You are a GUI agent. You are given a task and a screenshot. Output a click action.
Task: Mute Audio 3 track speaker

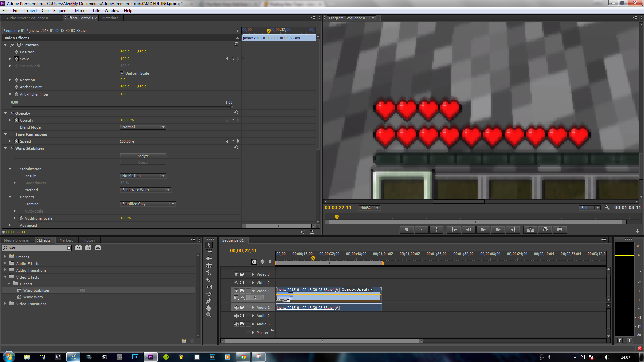tap(236, 324)
